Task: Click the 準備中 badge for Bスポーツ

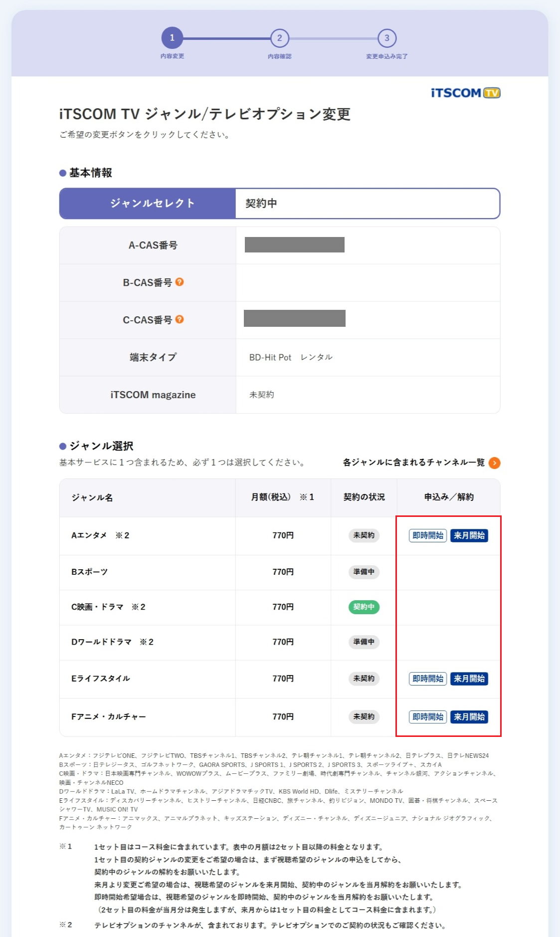Action: pos(364,572)
